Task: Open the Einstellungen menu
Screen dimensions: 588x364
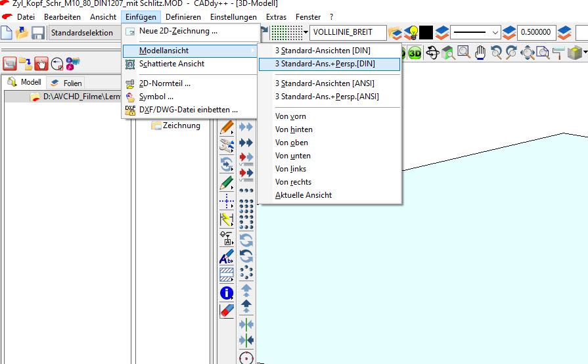Action: 233,17
